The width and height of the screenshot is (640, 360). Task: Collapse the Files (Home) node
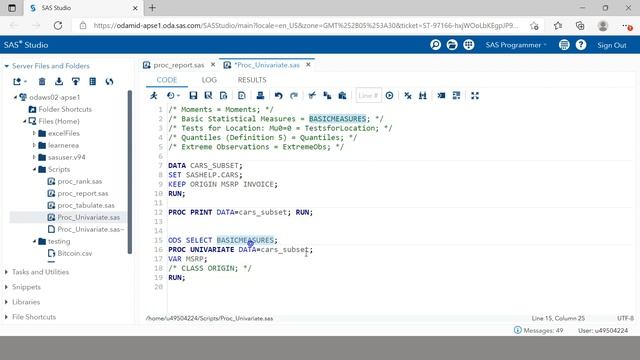(24, 121)
